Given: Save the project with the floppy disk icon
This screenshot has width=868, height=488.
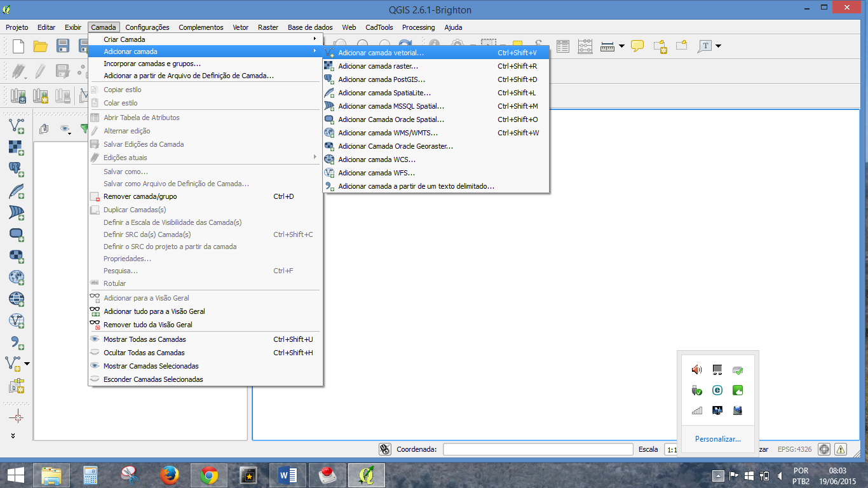Looking at the screenshot, I should click(x=63, y=46).
